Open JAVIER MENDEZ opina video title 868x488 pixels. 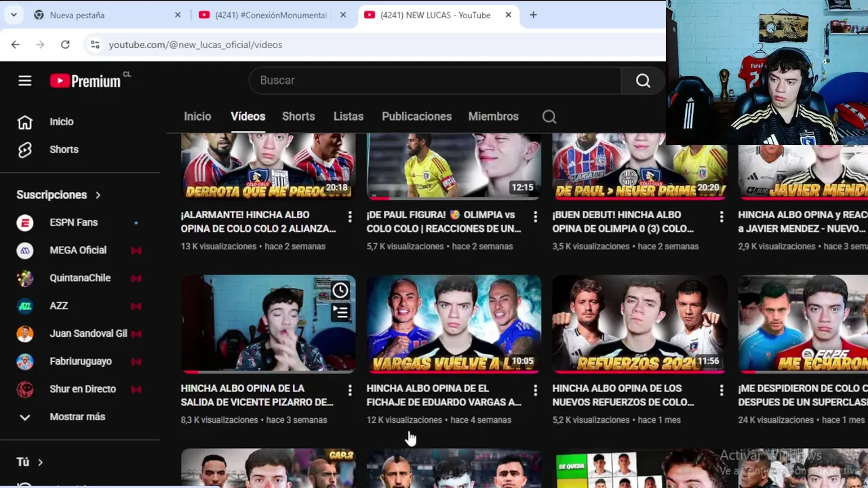(x=803, y=222)
